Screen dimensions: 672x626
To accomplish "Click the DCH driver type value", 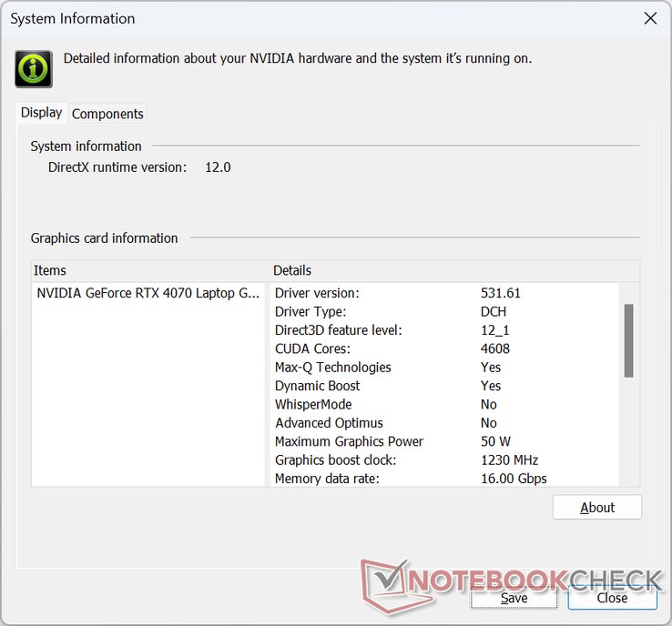I will click(x=494, y=312).
